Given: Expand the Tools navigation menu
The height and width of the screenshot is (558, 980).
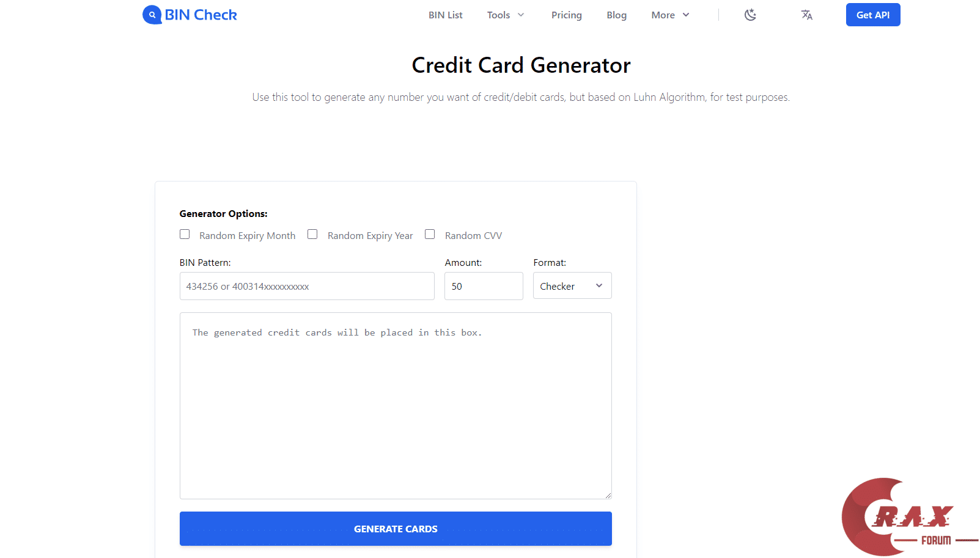Looking at the screenshot, I should coord(499,15).
